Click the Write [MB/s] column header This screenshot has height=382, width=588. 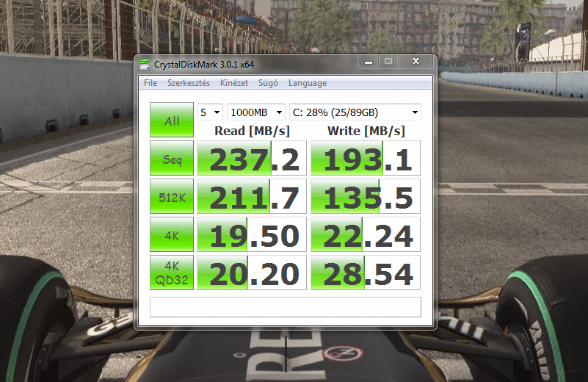(x=366, y=131)
